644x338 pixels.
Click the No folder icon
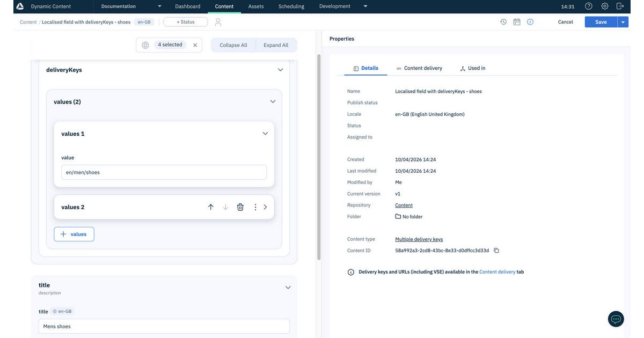click(398, 217)
